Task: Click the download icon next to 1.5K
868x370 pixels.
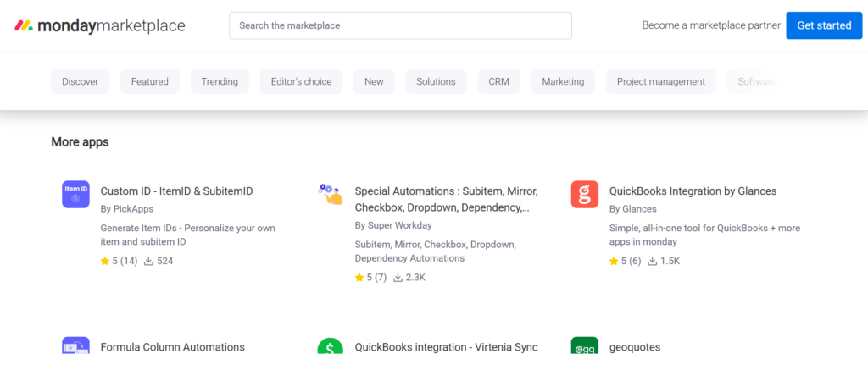Action: (653, 261)
